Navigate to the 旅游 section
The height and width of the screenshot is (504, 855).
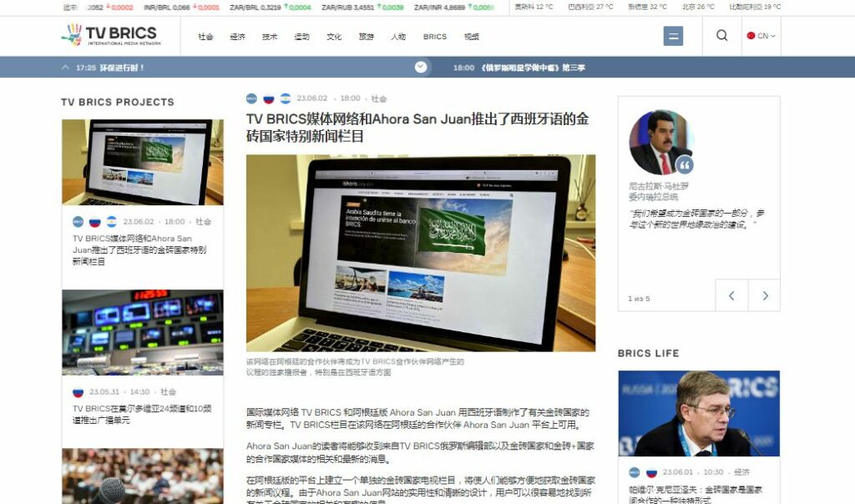pyautogui.click(x=366, y=37)
